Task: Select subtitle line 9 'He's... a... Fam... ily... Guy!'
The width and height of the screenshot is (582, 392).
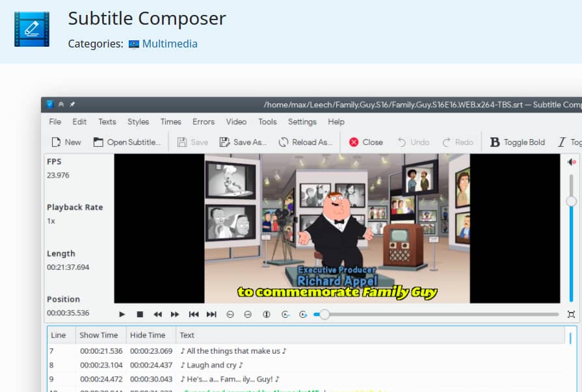Action: point(306,379)
